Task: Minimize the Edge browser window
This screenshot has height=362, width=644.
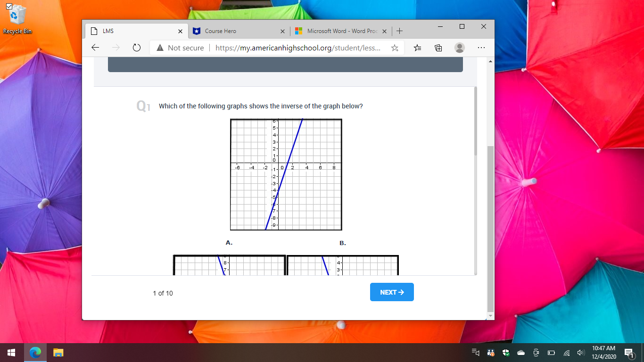Action: (x=440, y=26)
